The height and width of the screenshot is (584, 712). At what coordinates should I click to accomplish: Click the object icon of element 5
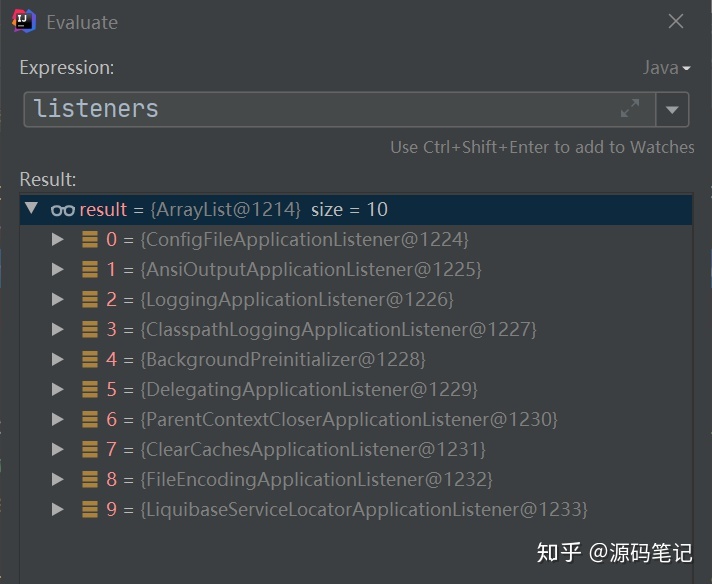[90, 389]
